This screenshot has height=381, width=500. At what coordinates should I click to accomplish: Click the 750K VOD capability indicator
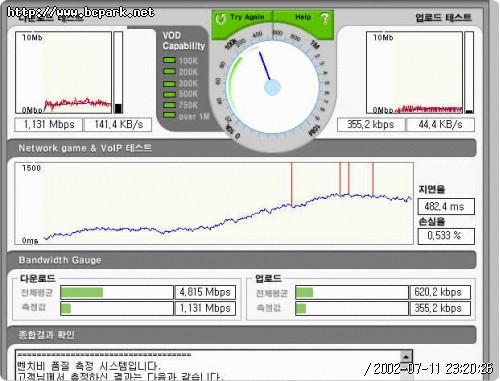[169, 105]
